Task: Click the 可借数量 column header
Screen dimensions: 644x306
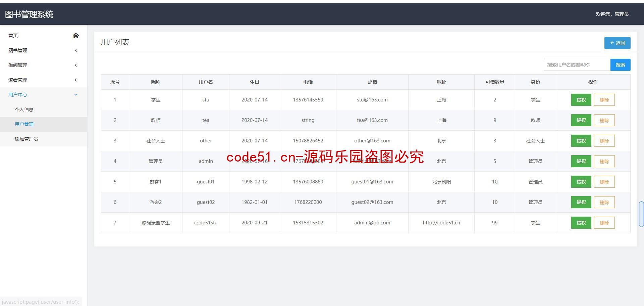Action: (x=495, y=82)
